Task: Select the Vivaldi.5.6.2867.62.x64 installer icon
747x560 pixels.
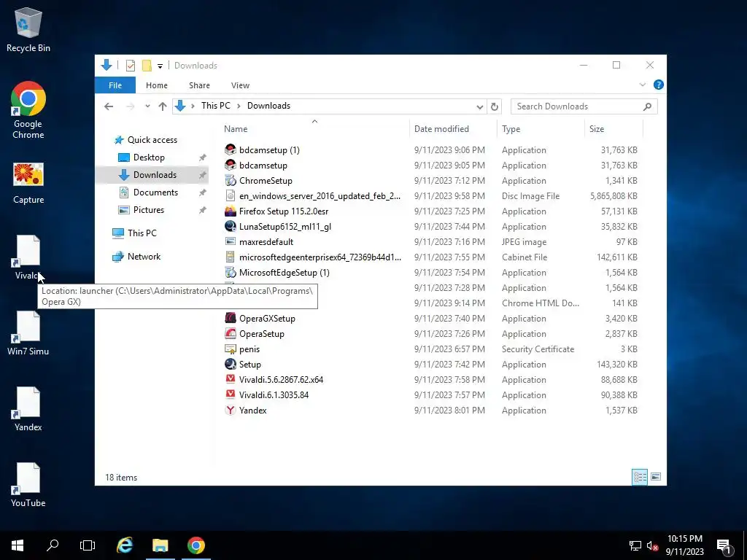Action: point(230,379)
